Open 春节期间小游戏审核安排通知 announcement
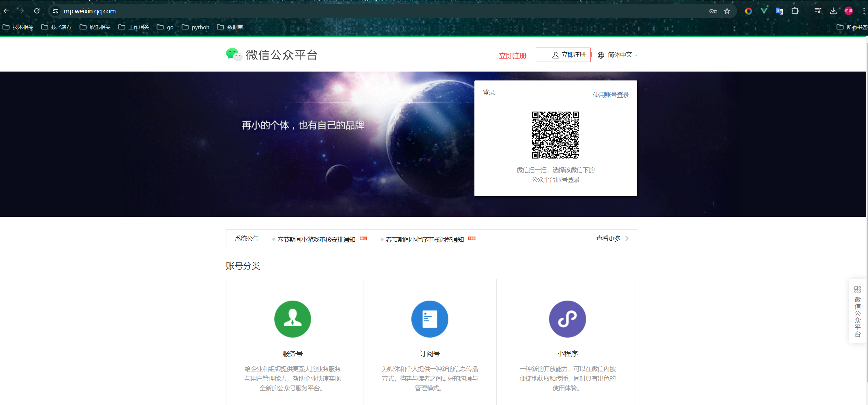This screenshot has width=868, height=405. (x=316, y=239)
